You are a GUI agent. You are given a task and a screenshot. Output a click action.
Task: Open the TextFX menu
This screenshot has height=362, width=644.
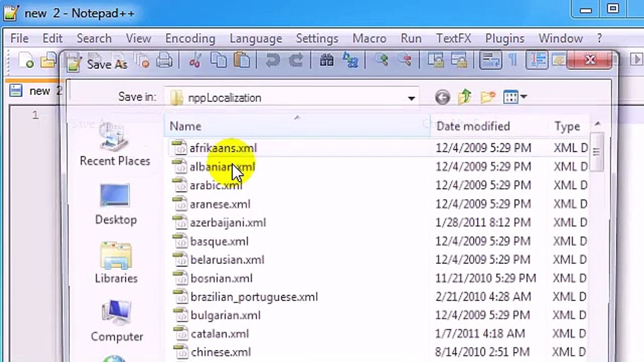pos(453,38)
